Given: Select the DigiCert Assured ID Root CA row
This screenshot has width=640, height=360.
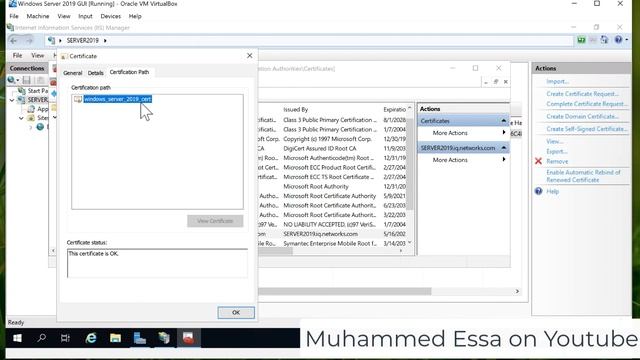Looking at the screenshot, I should pyautogui.click(x=332, y=149).
